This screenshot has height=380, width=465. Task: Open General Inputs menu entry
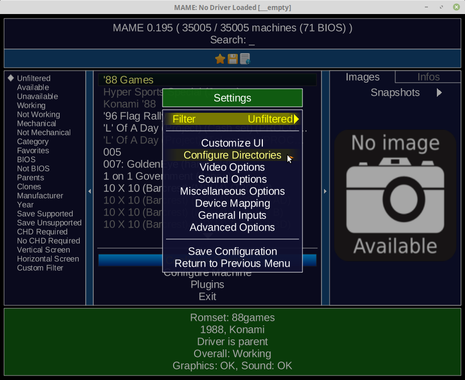coord(232,215)
